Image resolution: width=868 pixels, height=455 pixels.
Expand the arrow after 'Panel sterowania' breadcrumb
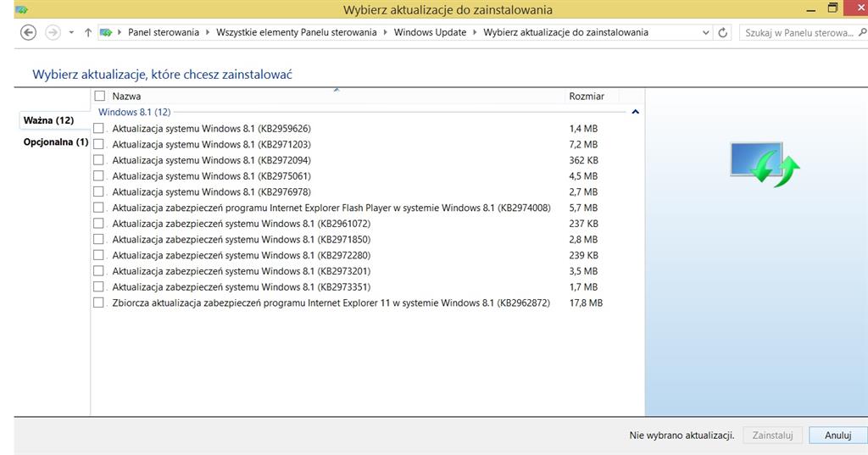[208, 33]
